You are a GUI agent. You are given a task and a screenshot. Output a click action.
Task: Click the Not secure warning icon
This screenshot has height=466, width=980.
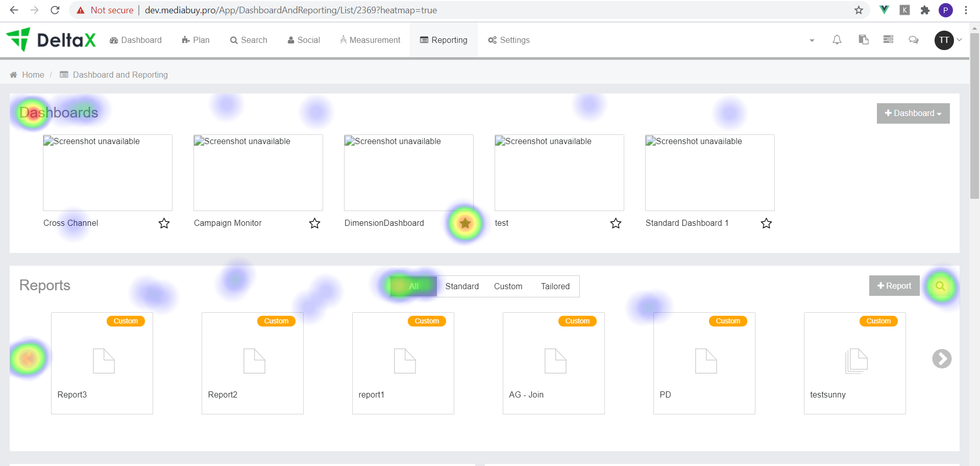(x=80, y=10)
